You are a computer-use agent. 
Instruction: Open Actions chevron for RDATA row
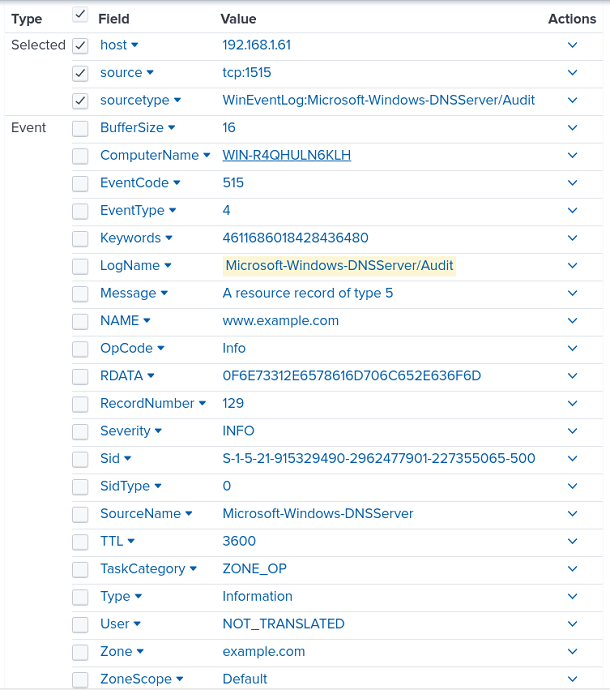(573, 376)
